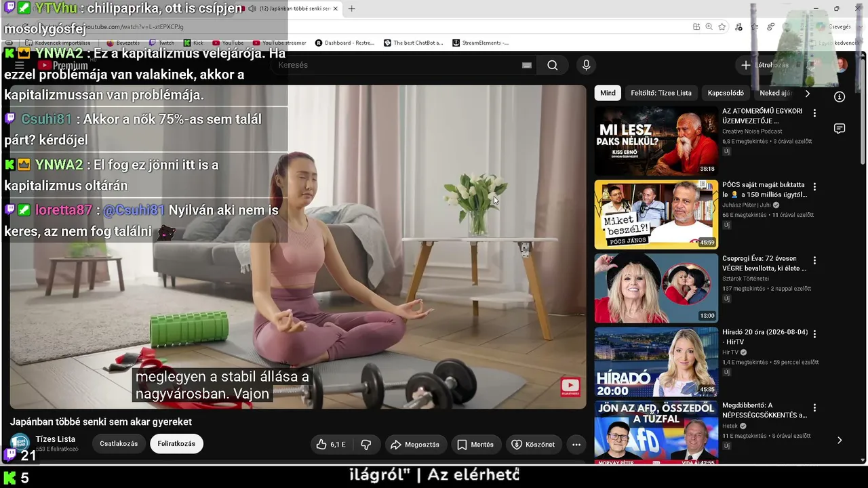Open options for the Megdöbbentő video
Screen dimensions: 868x488
pos(814,408)
